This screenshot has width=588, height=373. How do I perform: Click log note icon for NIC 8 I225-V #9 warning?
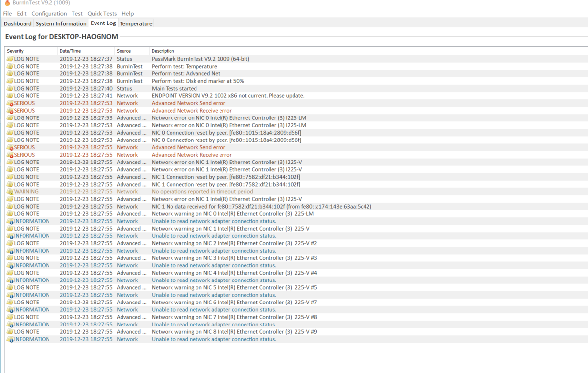pyautogui.click(x=10, y=331)
